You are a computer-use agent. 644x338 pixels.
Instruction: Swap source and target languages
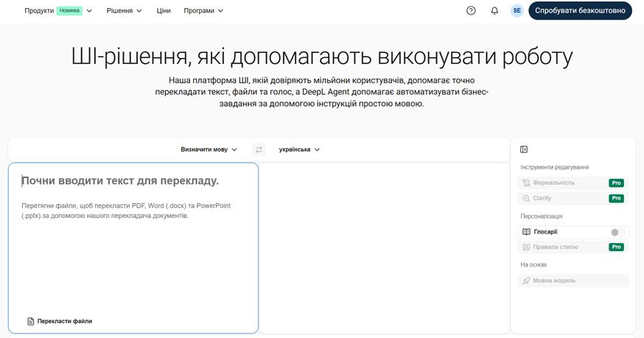tap(259, 149)
